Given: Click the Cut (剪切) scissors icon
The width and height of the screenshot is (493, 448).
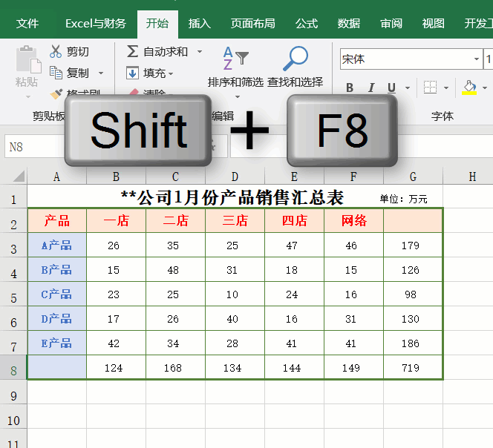Looking at the screenshot, I should 56,52.
